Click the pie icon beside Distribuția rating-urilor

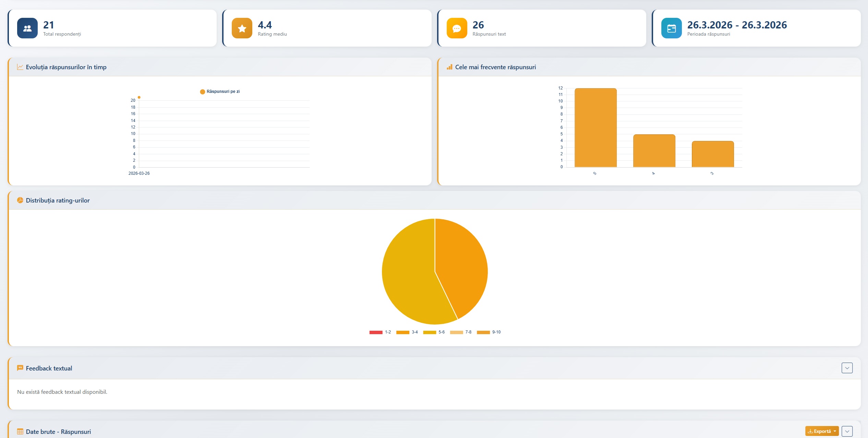[x=20, y=200]
